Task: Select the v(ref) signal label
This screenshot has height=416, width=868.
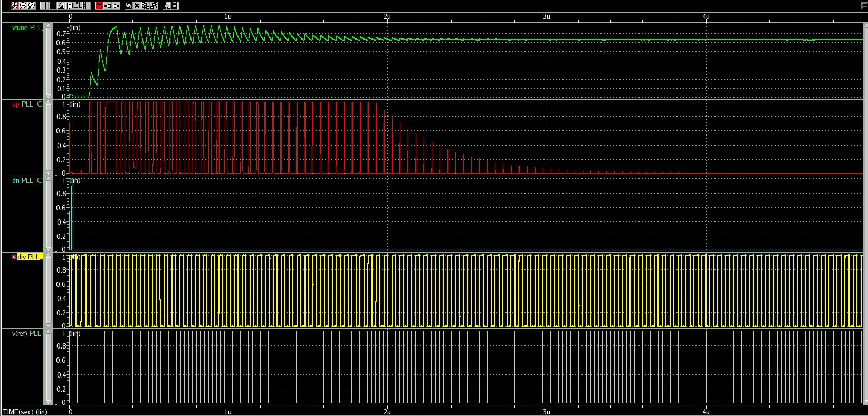Action: coord(19,333)
